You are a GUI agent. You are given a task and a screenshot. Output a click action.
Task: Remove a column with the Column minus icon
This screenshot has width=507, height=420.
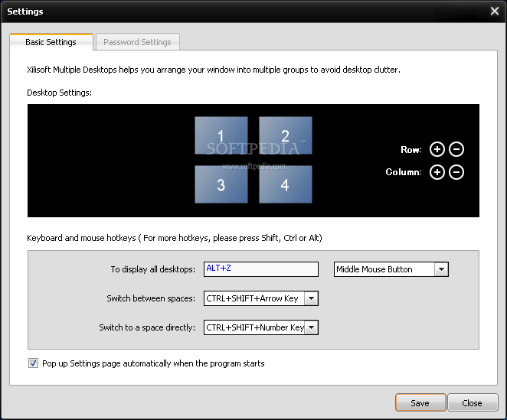[x=456, y=172]
